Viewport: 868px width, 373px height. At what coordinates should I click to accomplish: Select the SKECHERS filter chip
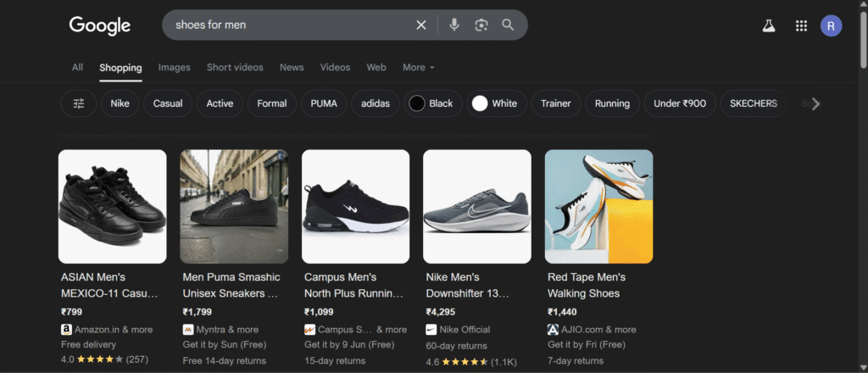pos(754,103)
